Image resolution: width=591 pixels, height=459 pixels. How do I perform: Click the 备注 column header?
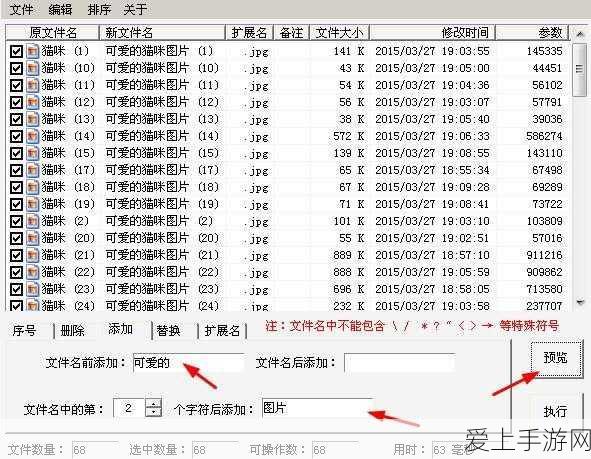(291, 33)
